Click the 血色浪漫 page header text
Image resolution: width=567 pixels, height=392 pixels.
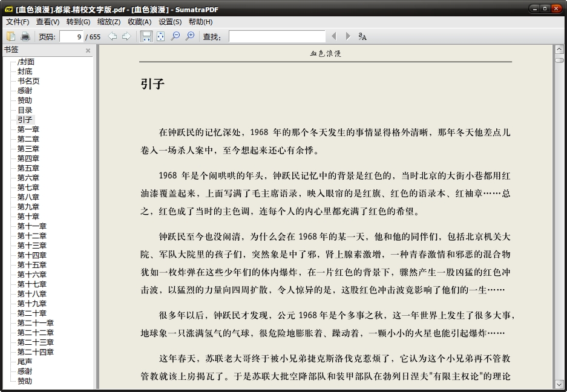tap(326, 53)
